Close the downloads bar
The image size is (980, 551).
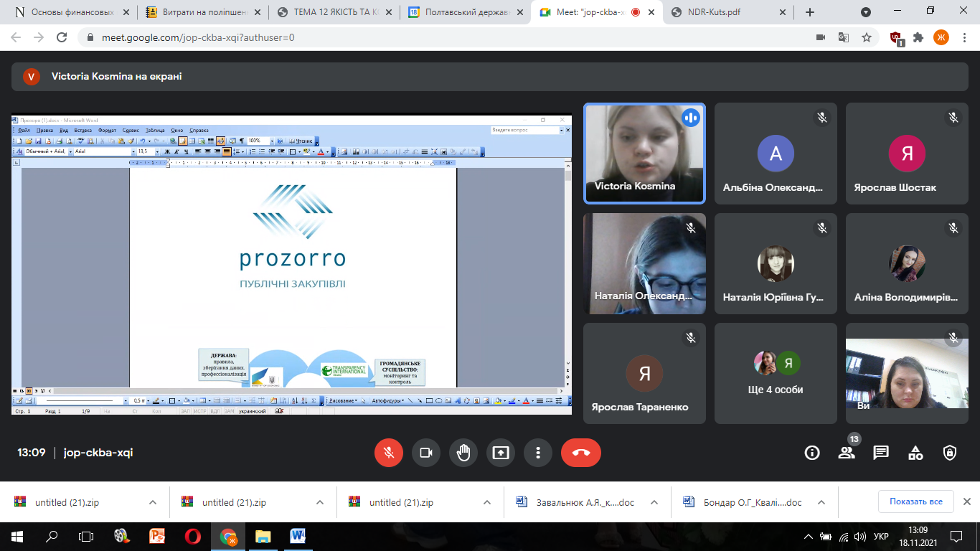966,501
